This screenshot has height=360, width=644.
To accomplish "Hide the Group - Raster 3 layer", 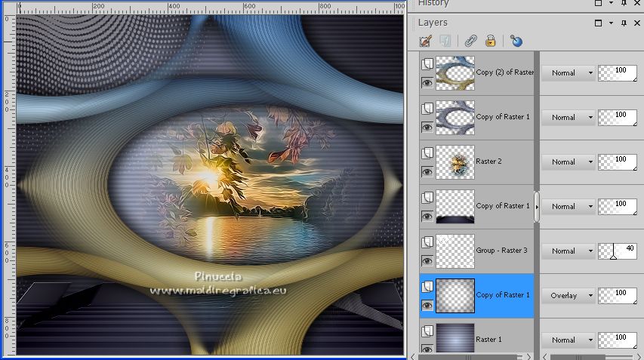I will (427, 261).
